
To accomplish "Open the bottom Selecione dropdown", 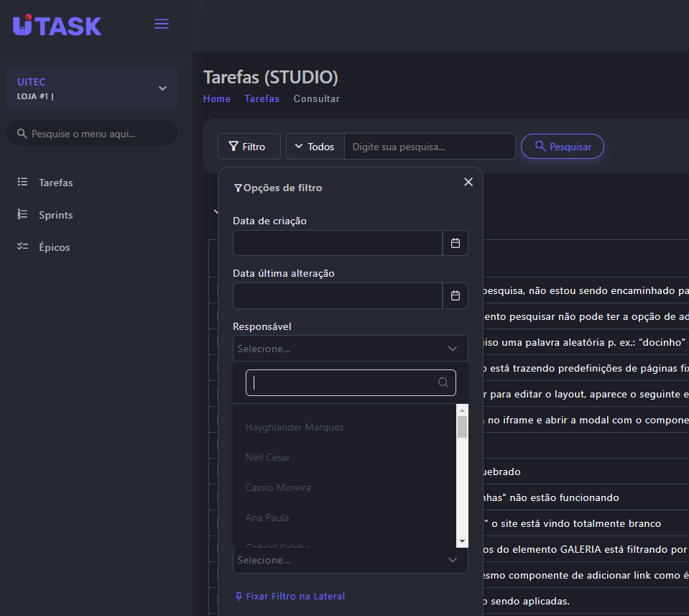I will click(452, 560).
